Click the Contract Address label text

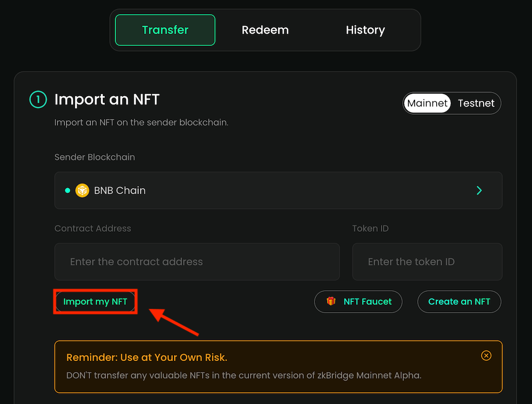pos(93,229)
